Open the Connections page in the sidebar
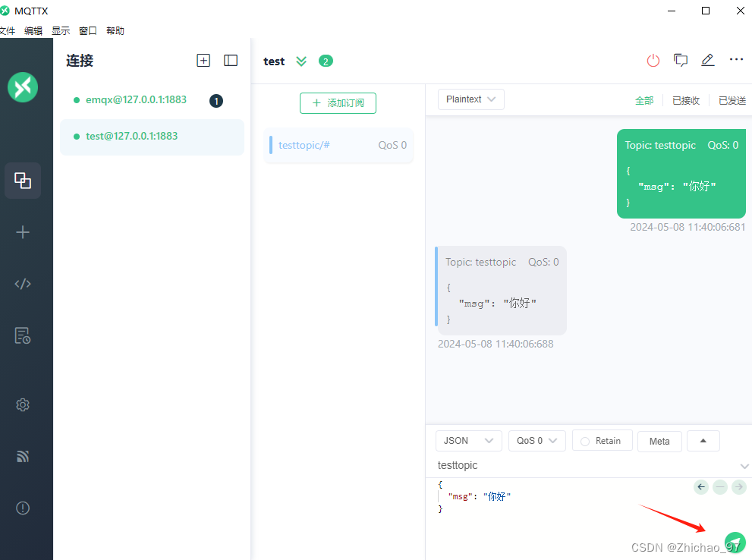The height and width of the screenshot is (560, 752). pyautogui.click(x=23, y=181)
